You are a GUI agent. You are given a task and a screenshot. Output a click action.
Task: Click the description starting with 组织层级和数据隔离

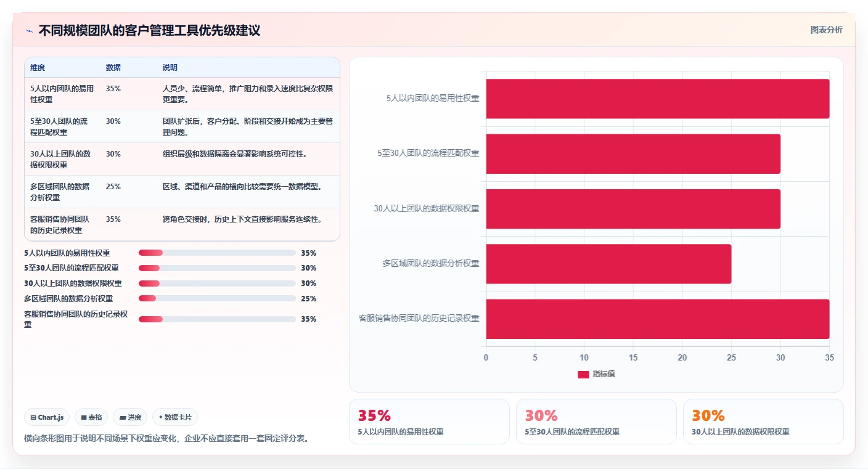point(234,154)
